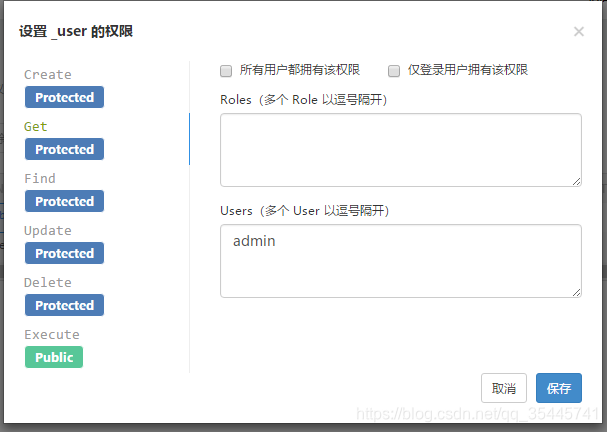Click the Protected badge under Delete

tap(64, 305)
